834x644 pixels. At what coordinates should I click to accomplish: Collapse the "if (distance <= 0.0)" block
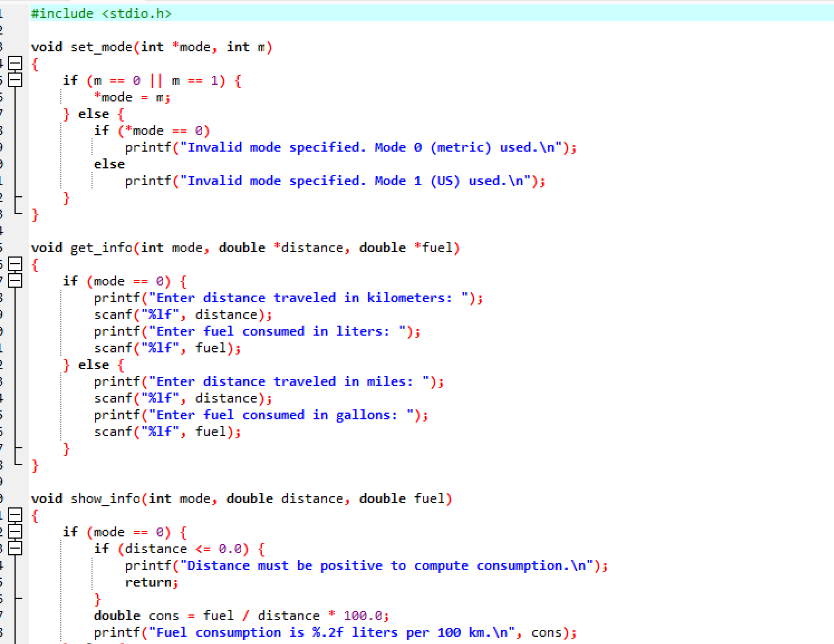click(x=15, y=549)
